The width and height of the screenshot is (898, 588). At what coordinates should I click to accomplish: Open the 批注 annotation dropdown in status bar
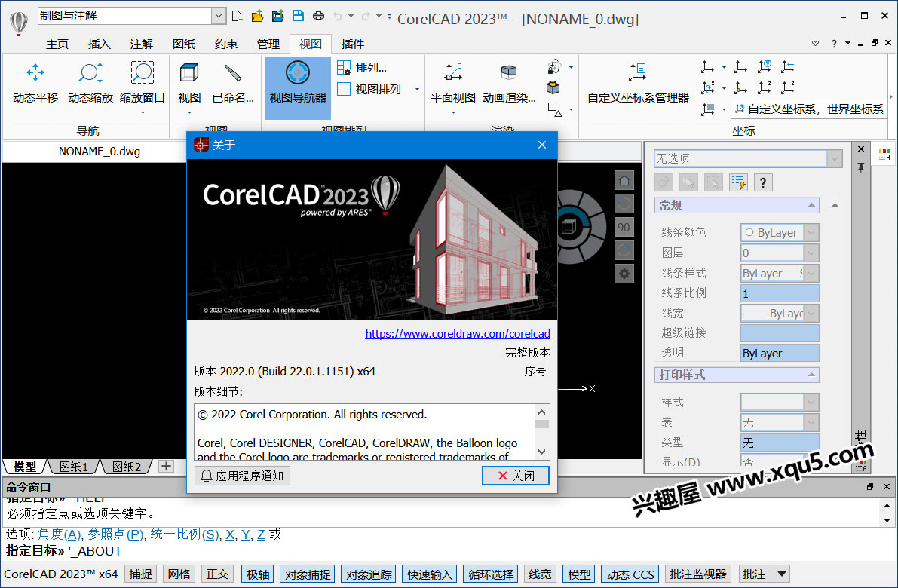coord(781,574)
